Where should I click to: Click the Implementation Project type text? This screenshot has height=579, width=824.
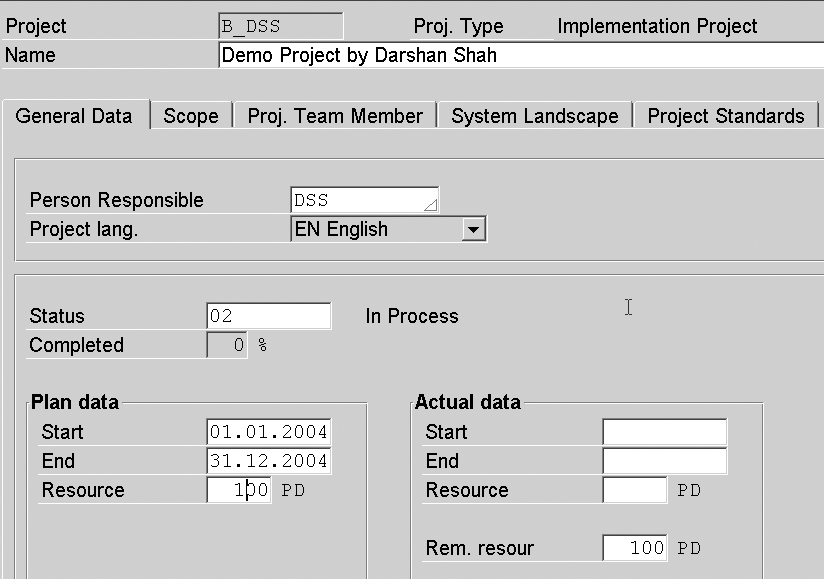[x=657, y=26]
